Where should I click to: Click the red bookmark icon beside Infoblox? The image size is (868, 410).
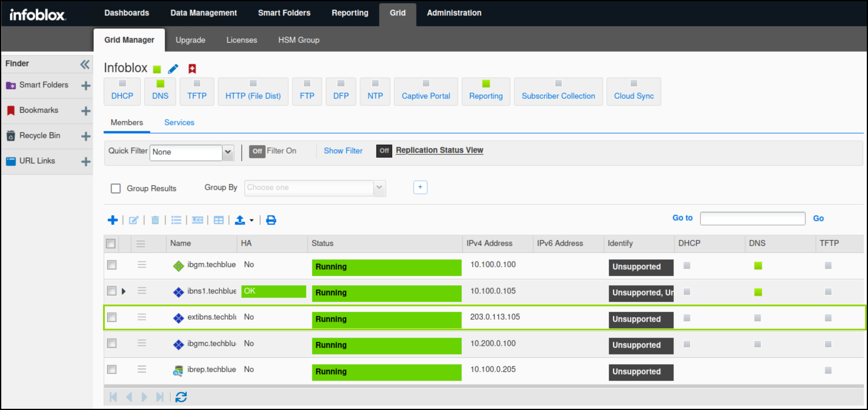pos(192,69)
